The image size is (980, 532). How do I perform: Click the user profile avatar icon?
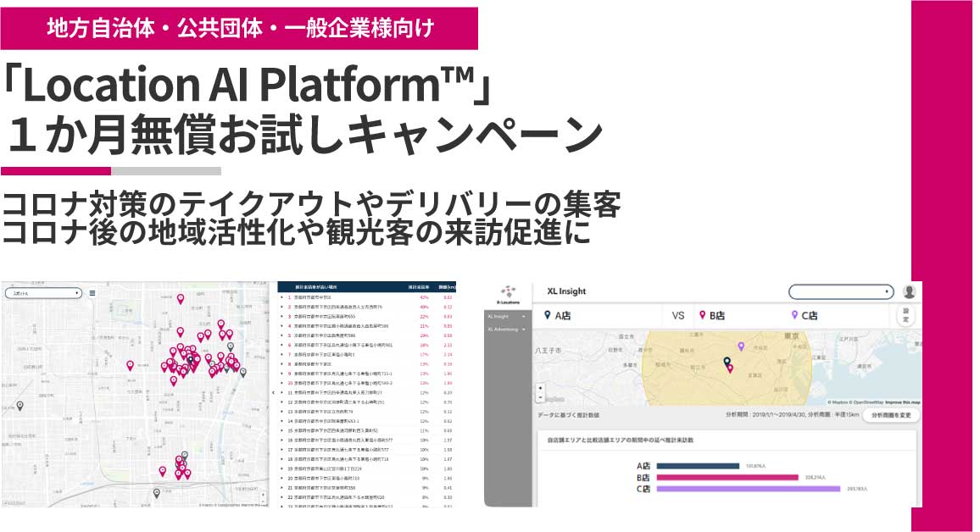click(909, 291)
